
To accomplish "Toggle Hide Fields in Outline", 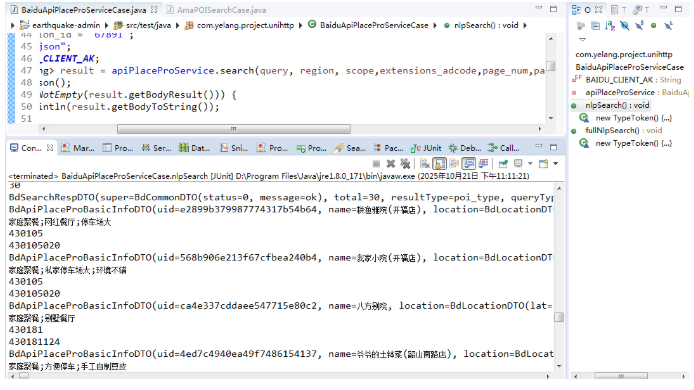I will (625, 26).
